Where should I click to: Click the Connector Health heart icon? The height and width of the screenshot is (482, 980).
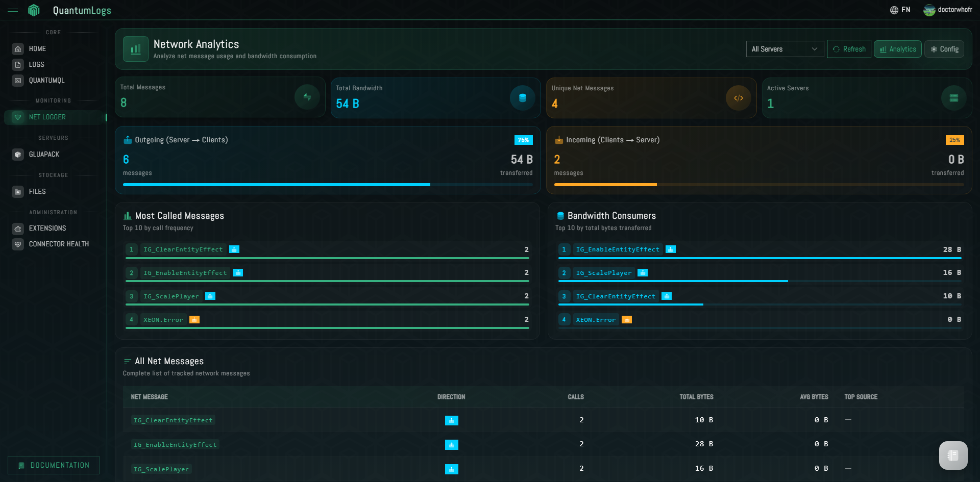18,244
